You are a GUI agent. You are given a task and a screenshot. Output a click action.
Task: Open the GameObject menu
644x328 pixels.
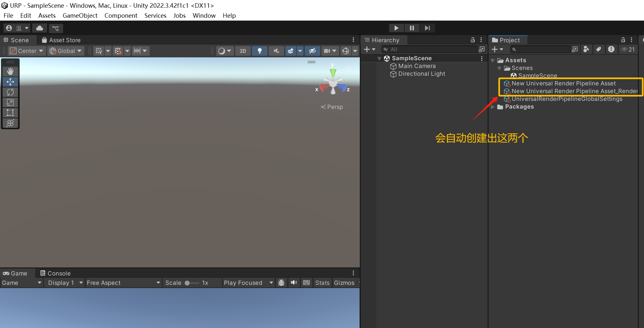coord(80,15)
